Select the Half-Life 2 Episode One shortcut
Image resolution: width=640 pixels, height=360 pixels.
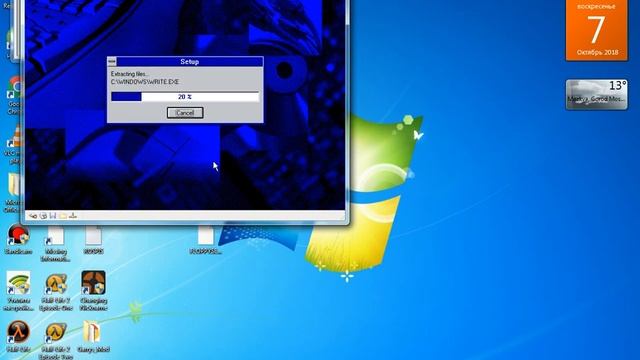(56, 291)
